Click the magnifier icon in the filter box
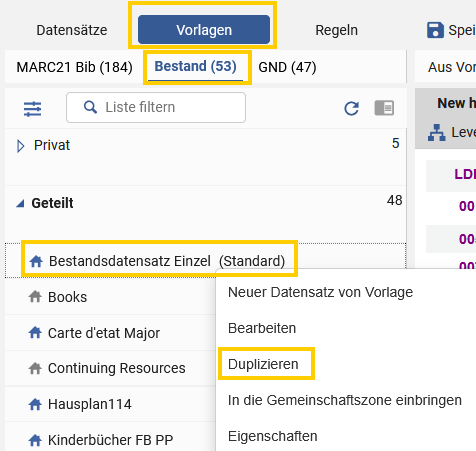Viewport: 476px width, 451px height. [x=90, y=107]
